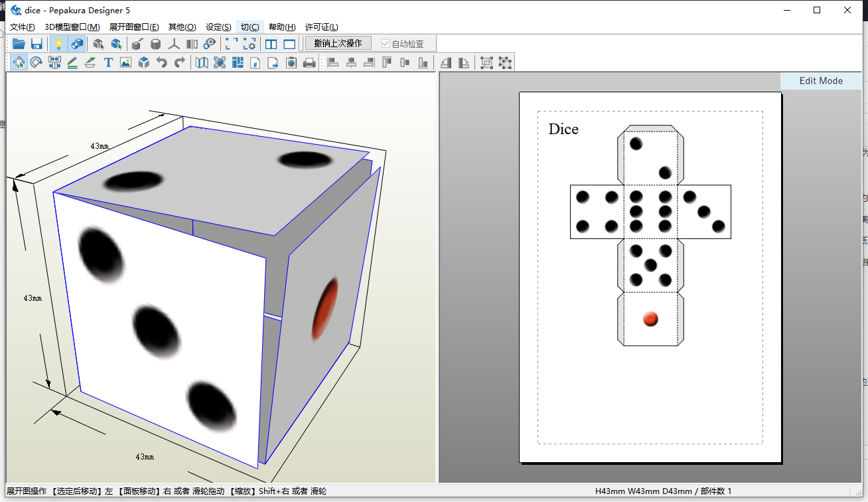Click the page with number sign icon
The width and height of the screenshot is (868, 502).
point(255,62)
